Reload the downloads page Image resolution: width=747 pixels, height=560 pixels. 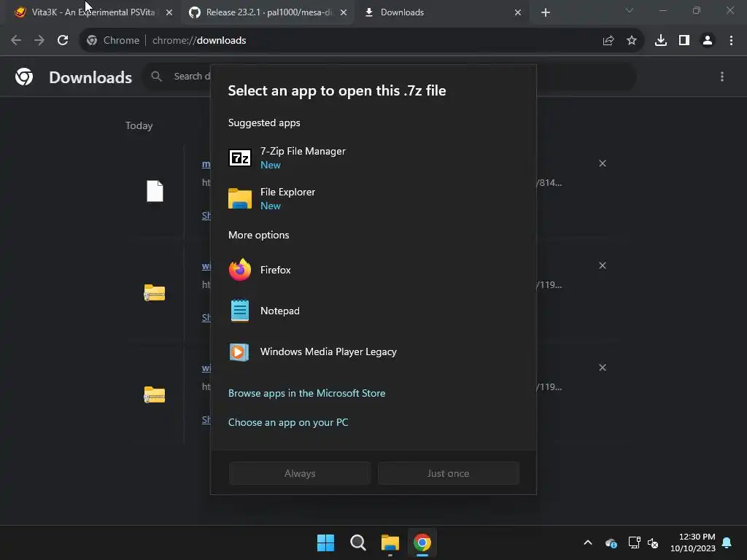click(63, 41)
